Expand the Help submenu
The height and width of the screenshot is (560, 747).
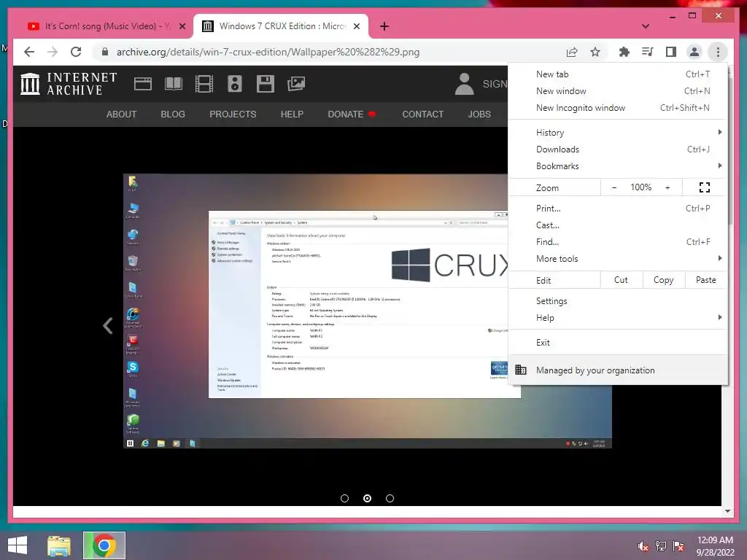coord(618,318)
